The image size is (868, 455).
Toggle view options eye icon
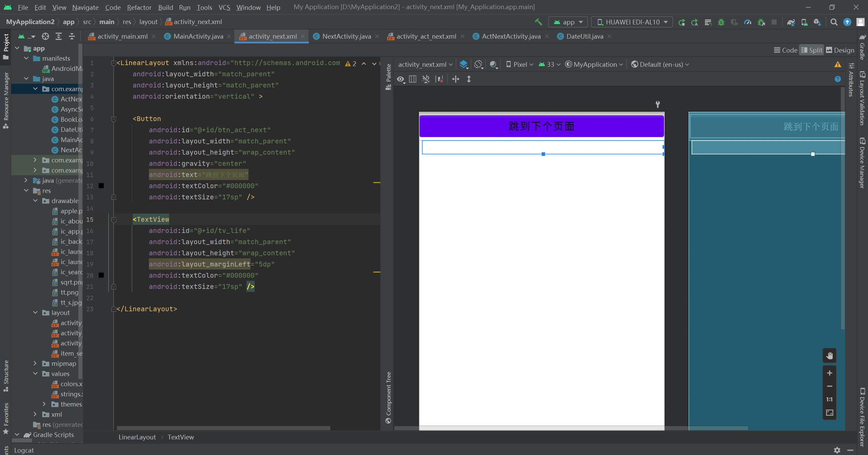pos(401,79)
